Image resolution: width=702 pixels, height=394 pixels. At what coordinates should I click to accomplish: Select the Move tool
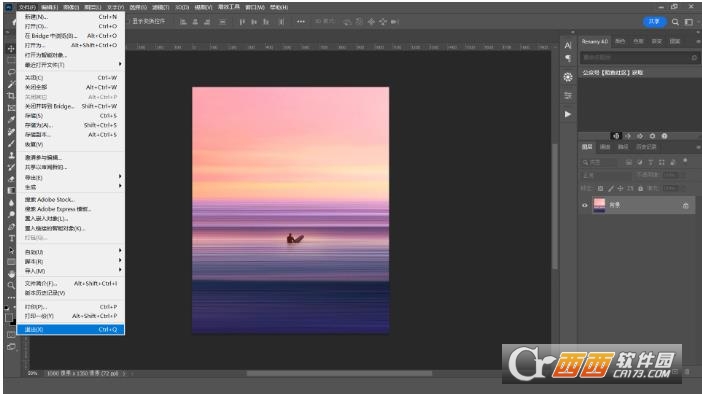[11, 48]
